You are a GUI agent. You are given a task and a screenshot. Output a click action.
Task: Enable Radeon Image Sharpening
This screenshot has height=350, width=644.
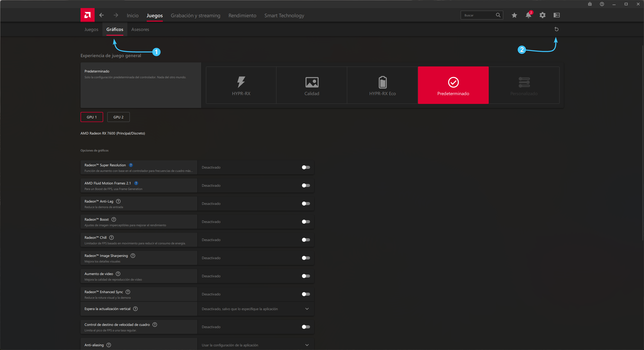tap(306, 258)
